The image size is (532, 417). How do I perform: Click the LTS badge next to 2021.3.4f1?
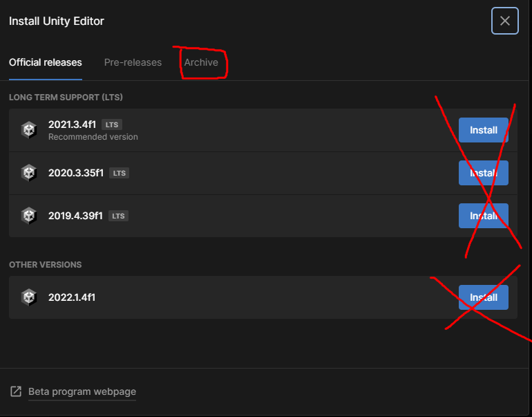click(x=112, y=124)
